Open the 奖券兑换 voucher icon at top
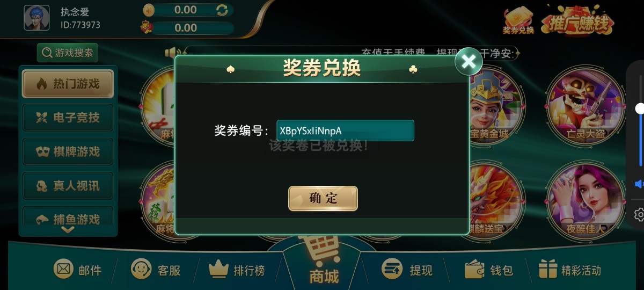Viewport: 644px width, 290px height. pyautogui.click(x=518, y=20)
